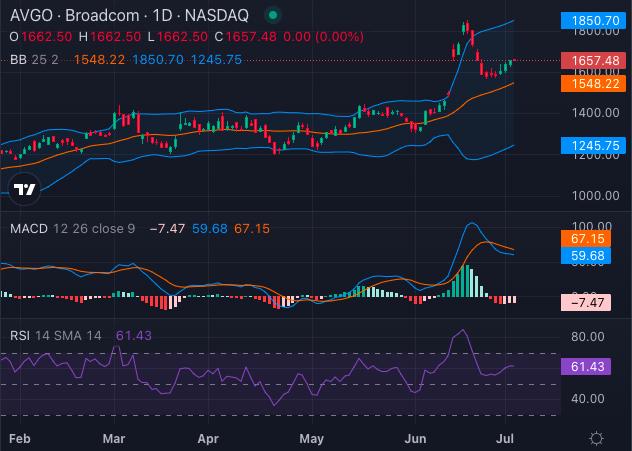Open the BB 25 2 indicator legend
This screenshot has height=451, width=632.
coord(34,60)
